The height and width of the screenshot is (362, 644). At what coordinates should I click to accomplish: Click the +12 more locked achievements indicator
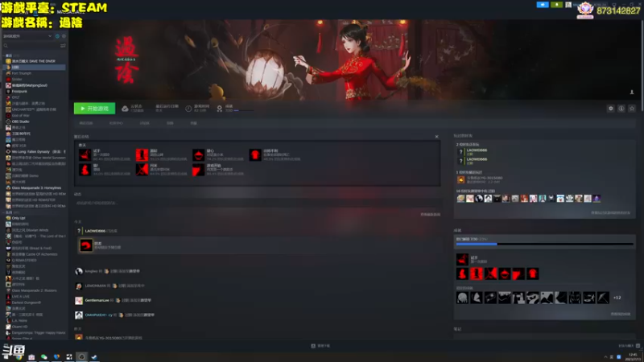pos(617,298)
